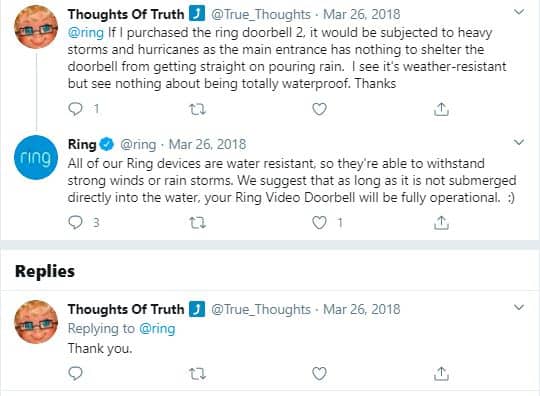
Task: Like the first tweet about heavy storms
Action: pos(319,109)
